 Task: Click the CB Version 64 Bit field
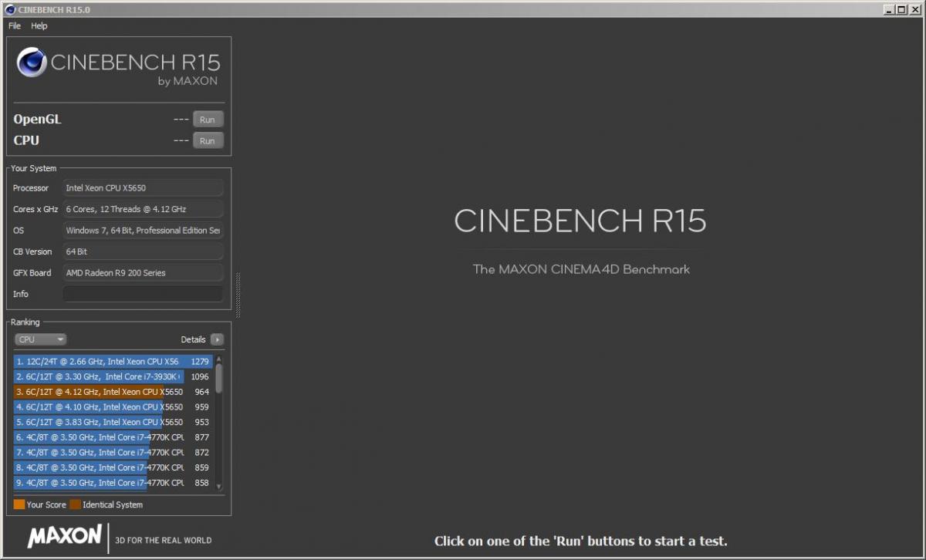click(x=143, y=251)
